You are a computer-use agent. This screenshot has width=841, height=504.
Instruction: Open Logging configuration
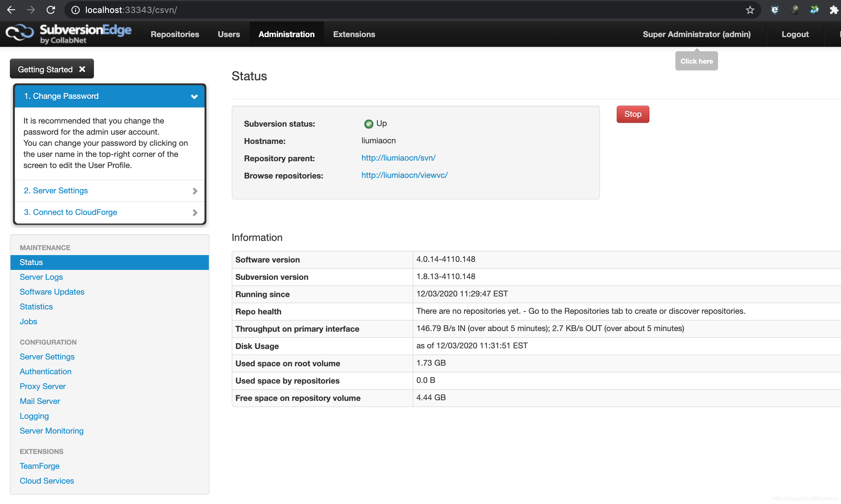click(x=34, y=416)
